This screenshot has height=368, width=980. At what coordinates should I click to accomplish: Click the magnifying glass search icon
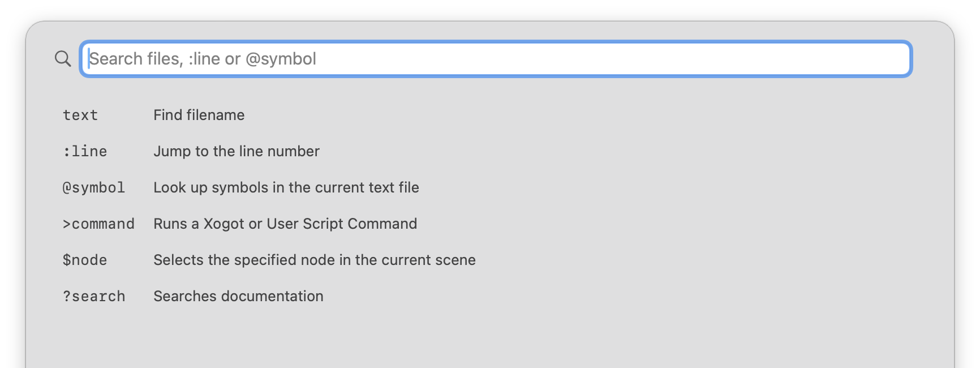pyautogui.click(x=63, y=58)
